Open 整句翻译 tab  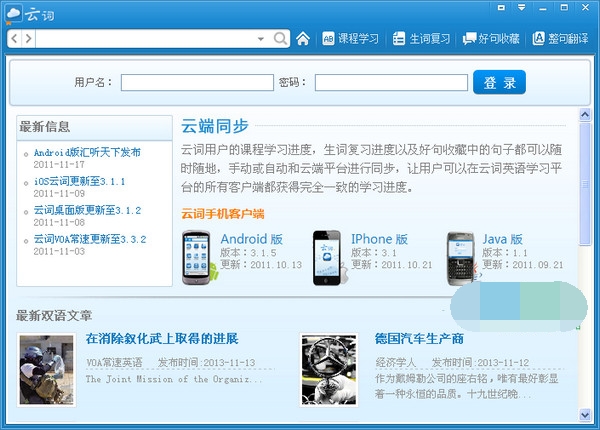561,39
